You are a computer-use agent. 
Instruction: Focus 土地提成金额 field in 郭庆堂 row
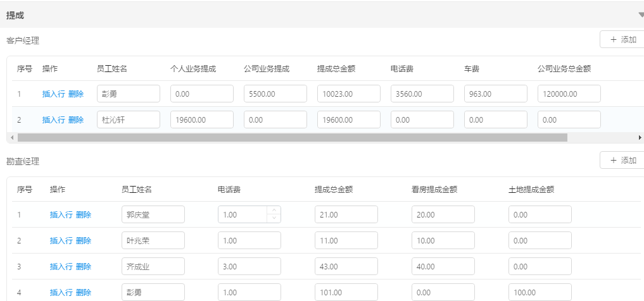[x=541, y=214]
